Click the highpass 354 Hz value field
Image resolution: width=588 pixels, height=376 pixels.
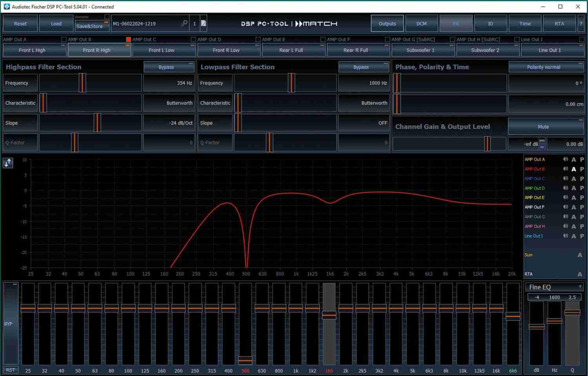(x=169, y=83)
